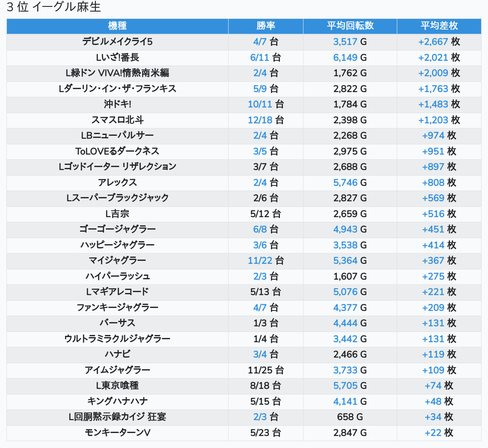Click win rate 6/11 台
The image size is (488, 448).
point(265,57)
